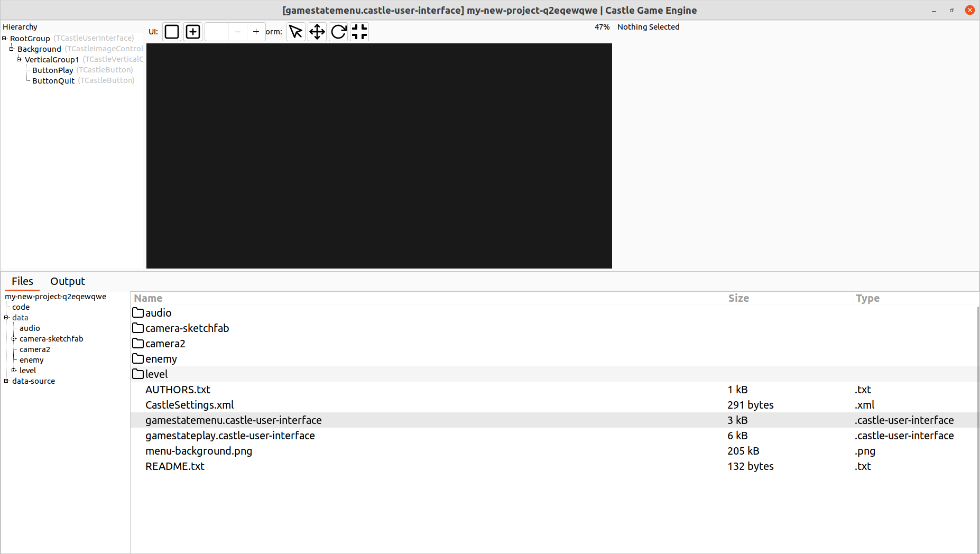Viewport: 980px width, 554px height.
Task: Click the zoom increase button
Action: click(256, 32)
